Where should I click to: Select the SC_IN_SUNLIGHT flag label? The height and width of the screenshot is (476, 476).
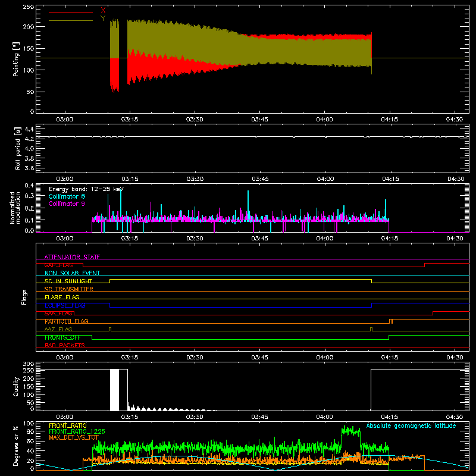68,281
